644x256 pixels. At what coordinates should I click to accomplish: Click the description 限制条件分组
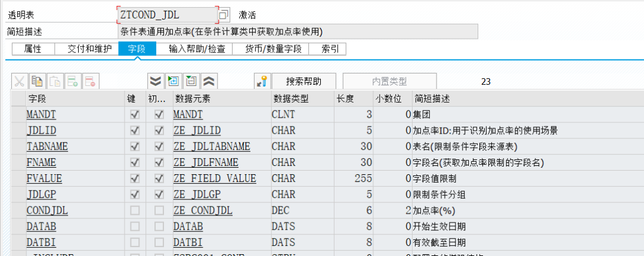[439, 195]
